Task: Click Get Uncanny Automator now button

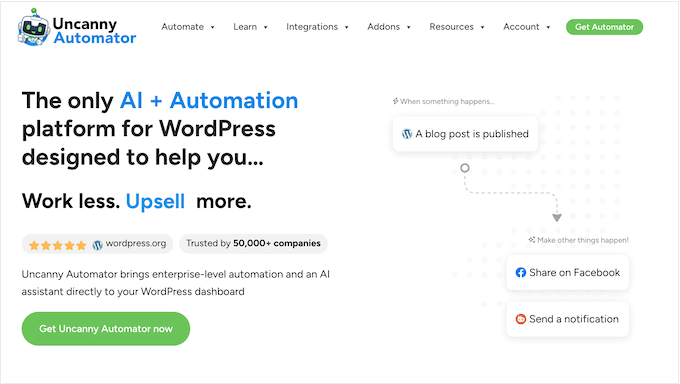Action: pos(106,328)
